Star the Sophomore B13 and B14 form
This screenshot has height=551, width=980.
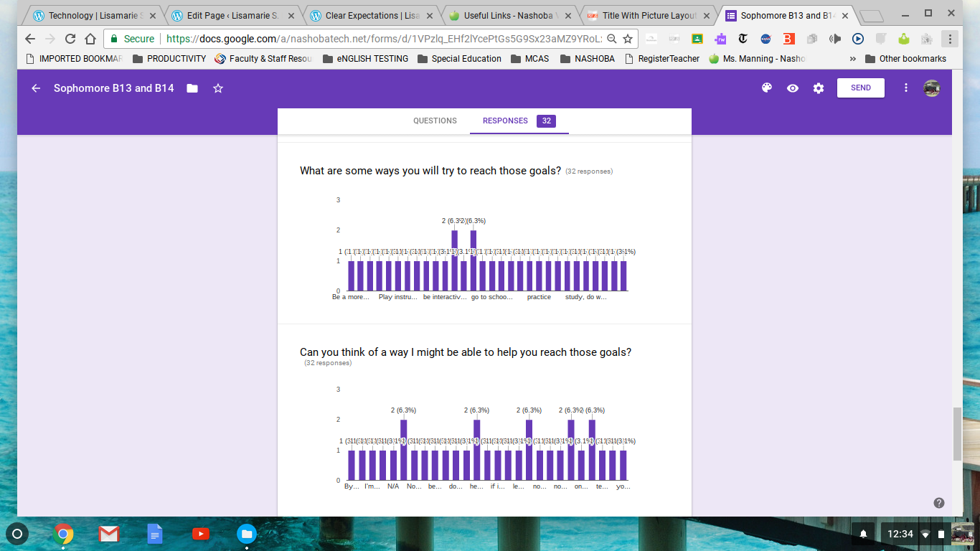218,88
